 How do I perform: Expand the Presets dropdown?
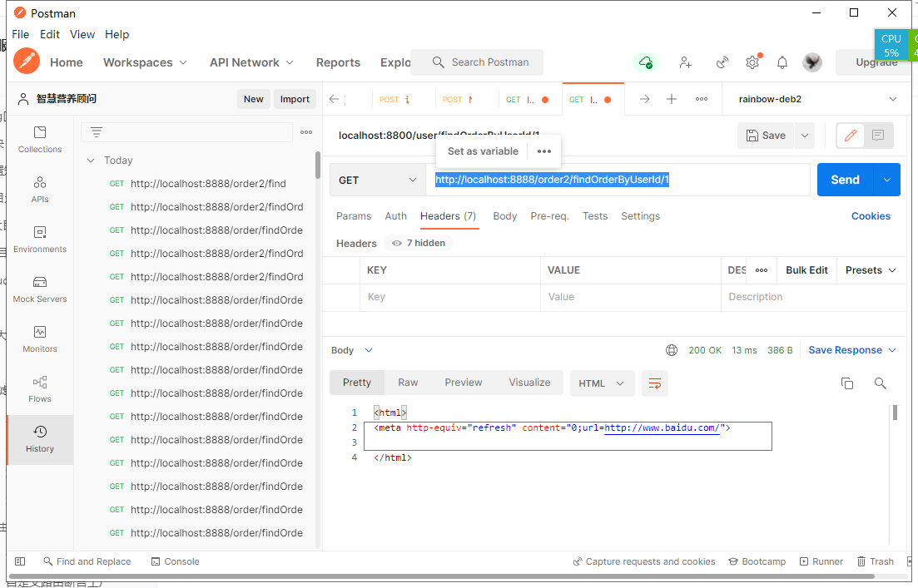point(871,269)
